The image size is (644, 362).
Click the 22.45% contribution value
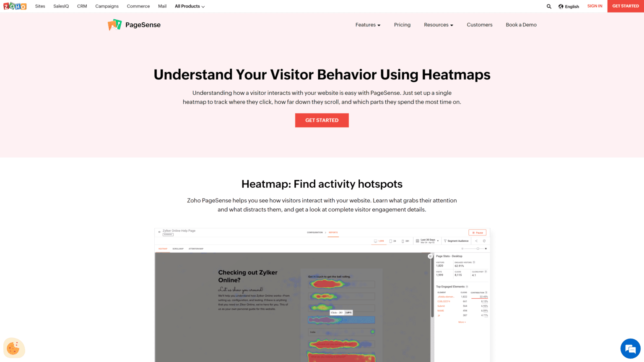pos(483,297)
